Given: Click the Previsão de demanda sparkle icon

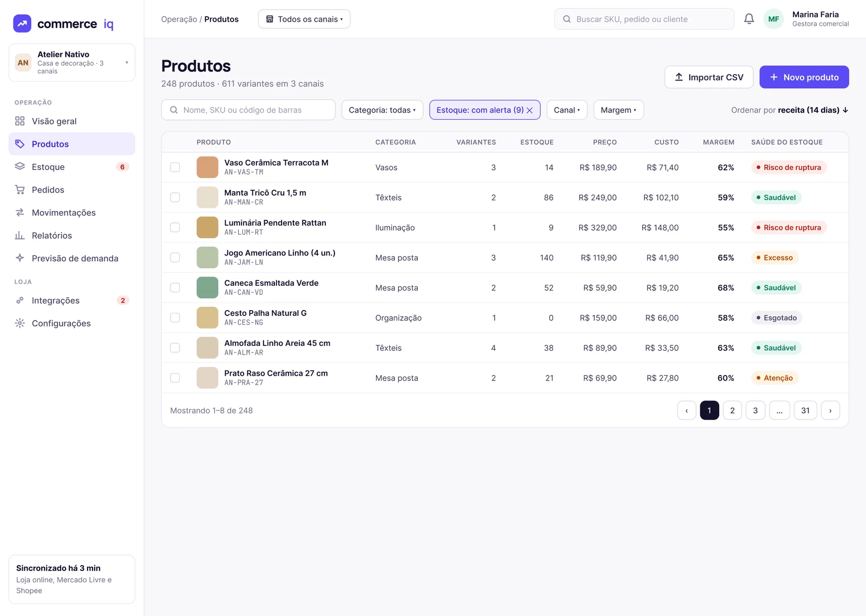Looking at the screenshot, I should tap(20, 258).
